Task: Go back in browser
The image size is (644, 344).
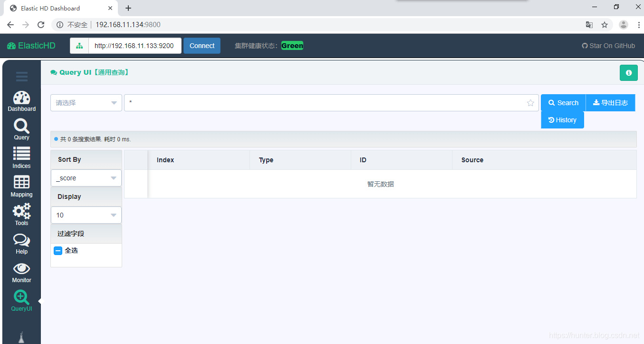Action: [x=10, y=25]
